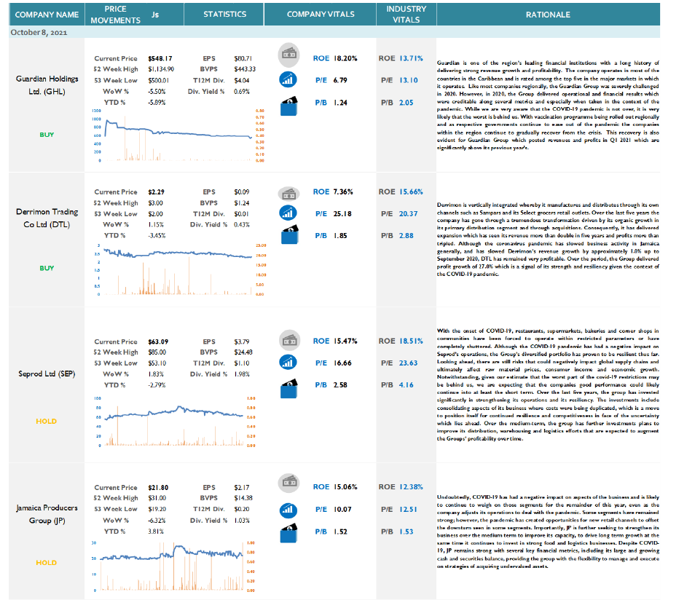Image resolution: width=679 pixels, height=616 pixels.
Task: Click Jamaica Producers current price $21.80
Action: click(158, 487)
